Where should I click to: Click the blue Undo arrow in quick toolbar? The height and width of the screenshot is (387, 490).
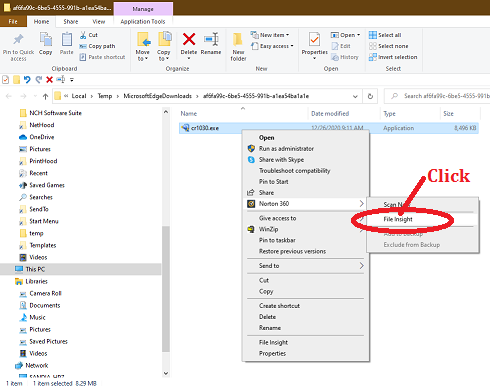(27, 79)
